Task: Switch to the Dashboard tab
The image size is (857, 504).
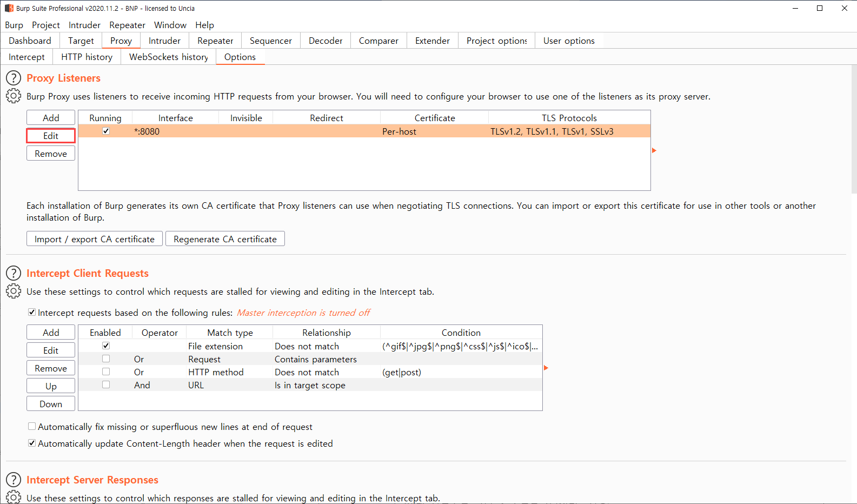Action: [x=30, y=41]
